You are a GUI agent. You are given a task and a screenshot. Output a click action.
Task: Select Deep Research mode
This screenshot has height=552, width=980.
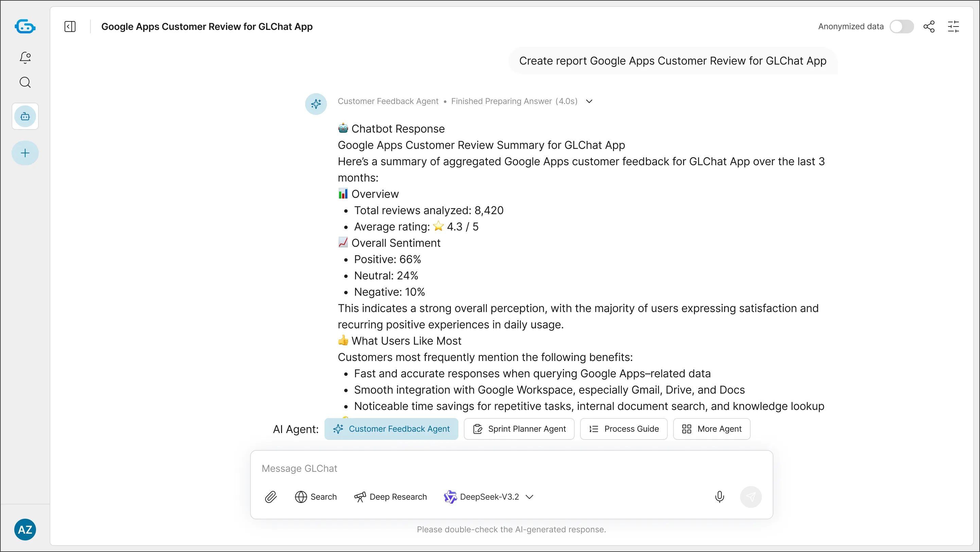pos(390,497)
